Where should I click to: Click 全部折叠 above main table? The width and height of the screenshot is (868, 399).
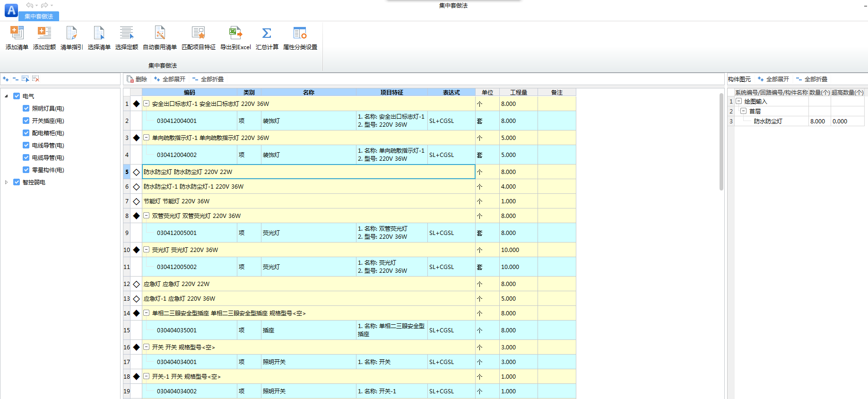pos(208,79)
